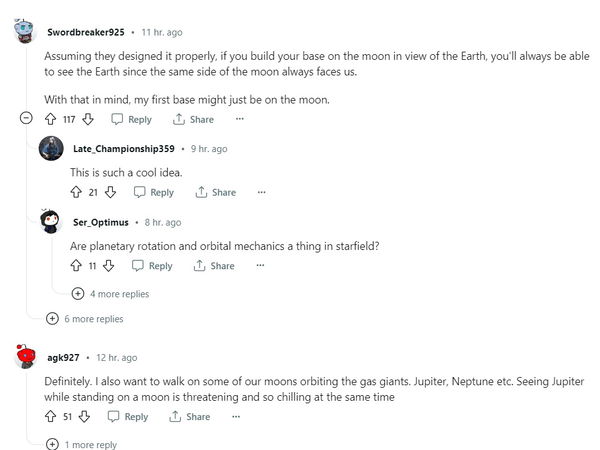
Task: Upvote Late_Championship359's comment
Action: pyautogui.click(x=75, y=192)
